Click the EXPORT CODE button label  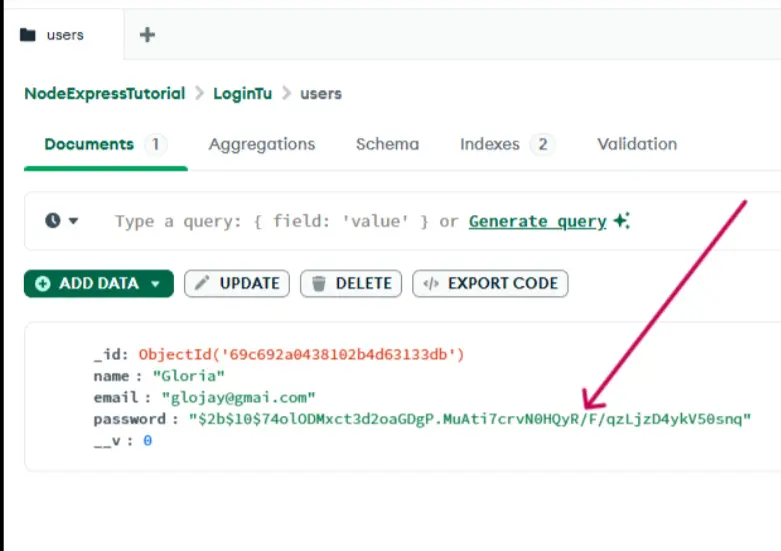(x=503, y=283)
